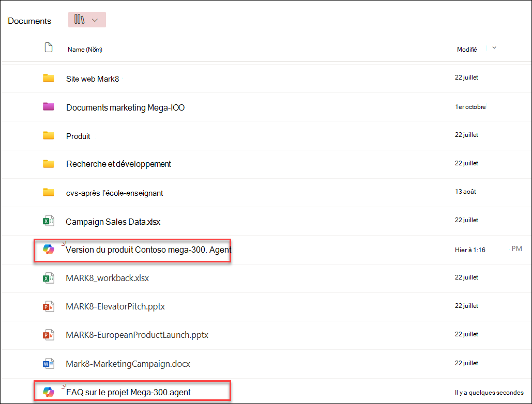This screenshot has height=404, width=532.
Task: Open the library view switcher dropdown
Action: coord(87,20)
